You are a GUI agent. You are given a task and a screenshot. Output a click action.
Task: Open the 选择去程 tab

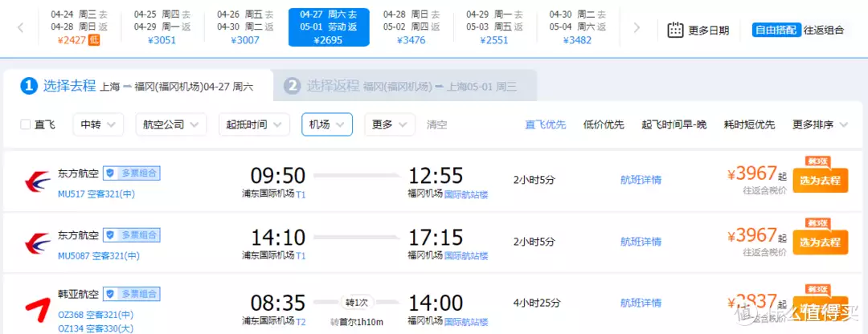point(138,86)
